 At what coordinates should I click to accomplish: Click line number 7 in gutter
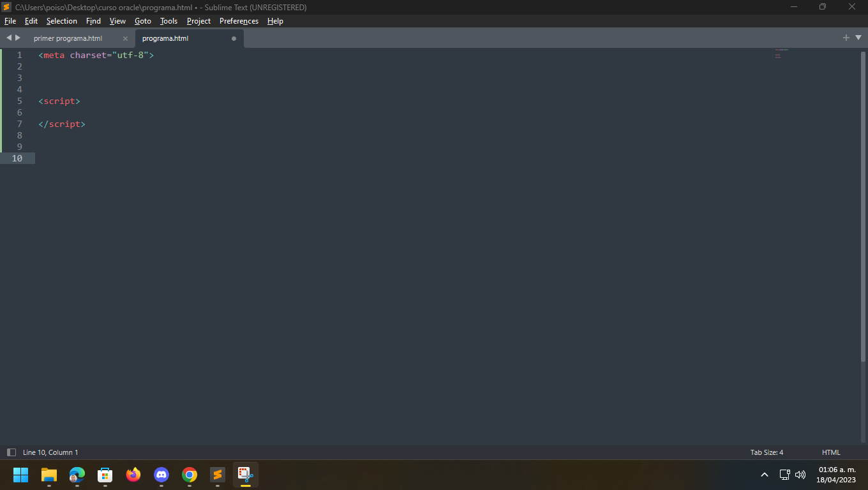19,124
